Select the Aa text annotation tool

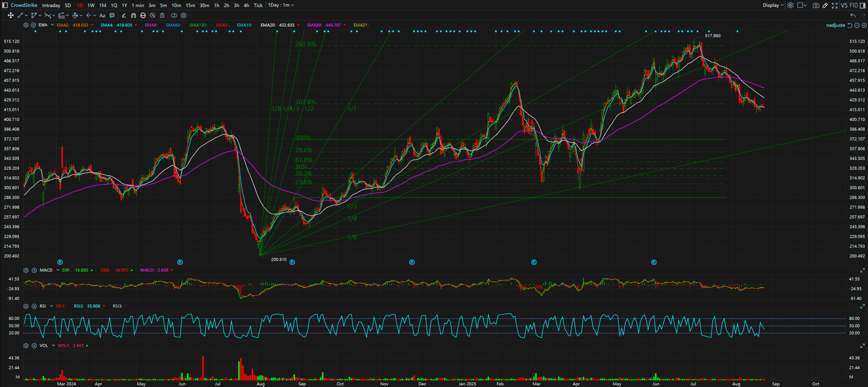click(103, 16)
